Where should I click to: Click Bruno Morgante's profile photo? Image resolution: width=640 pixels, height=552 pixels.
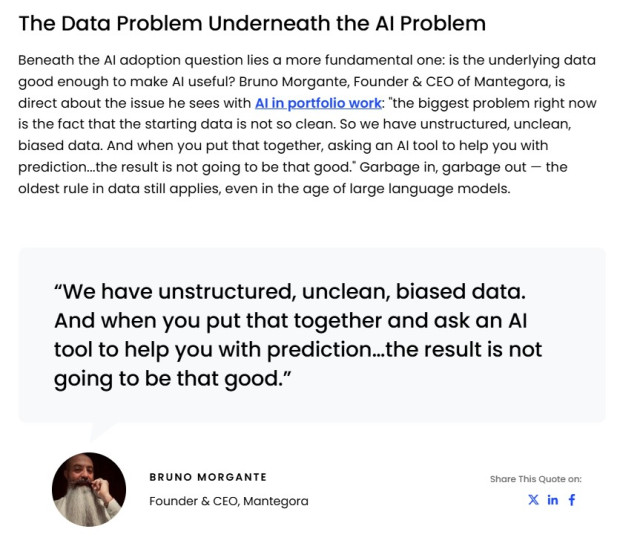click(88, 488)
